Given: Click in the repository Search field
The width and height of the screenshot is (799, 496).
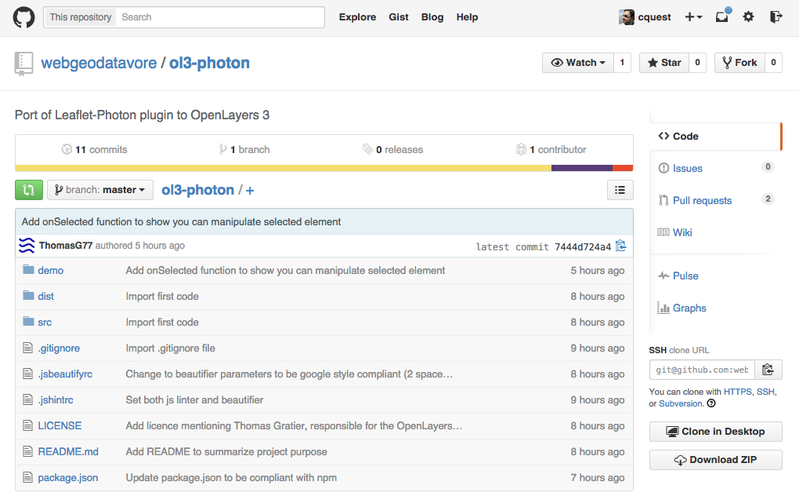Looking at the screenshot, I should (220, 17).
